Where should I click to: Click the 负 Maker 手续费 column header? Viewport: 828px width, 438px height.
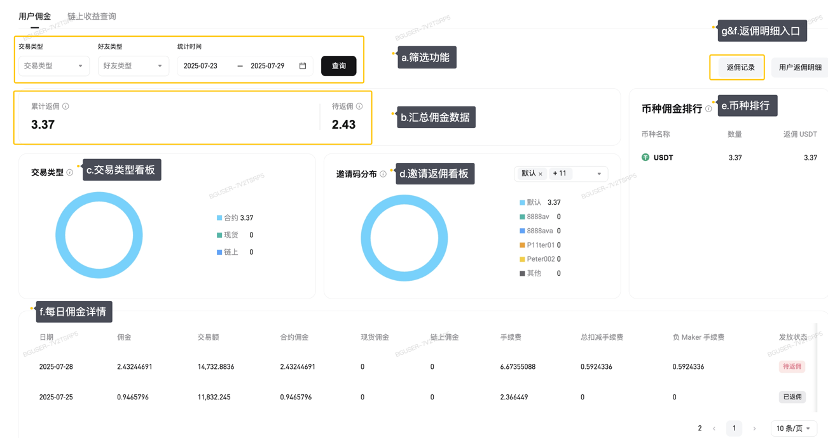(x=699, y=337)
